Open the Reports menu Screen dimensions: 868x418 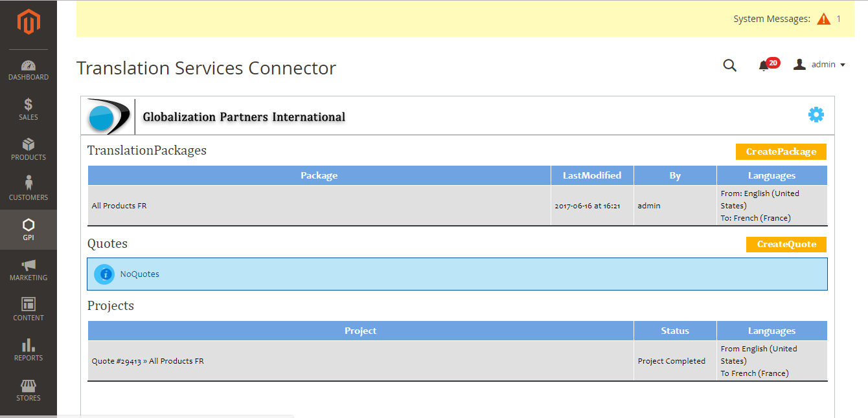29,351
